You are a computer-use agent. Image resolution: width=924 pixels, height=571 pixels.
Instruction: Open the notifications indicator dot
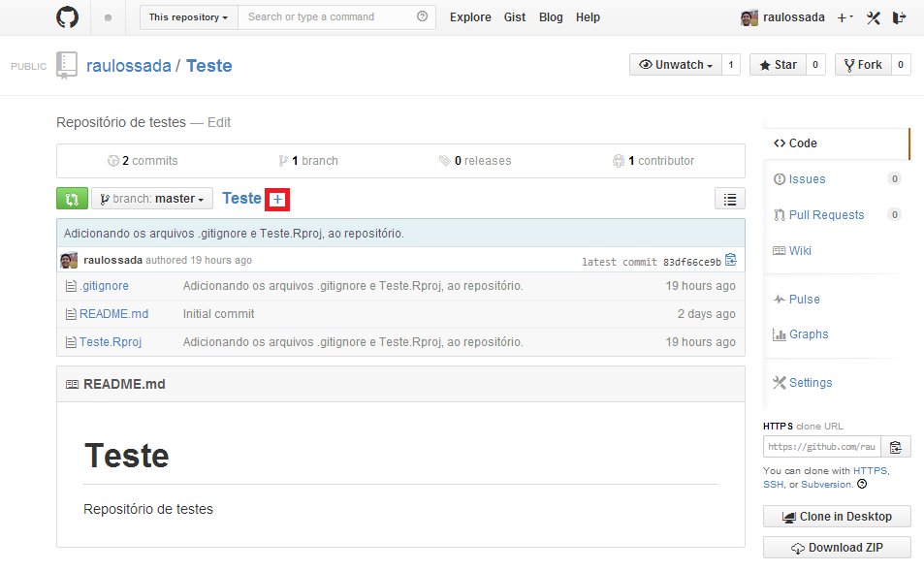click(108, 17)
